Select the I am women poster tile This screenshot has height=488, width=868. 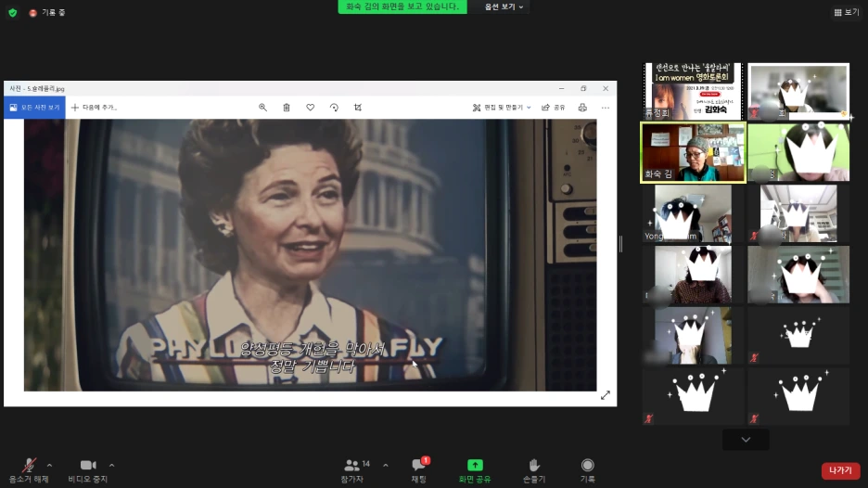693,91
